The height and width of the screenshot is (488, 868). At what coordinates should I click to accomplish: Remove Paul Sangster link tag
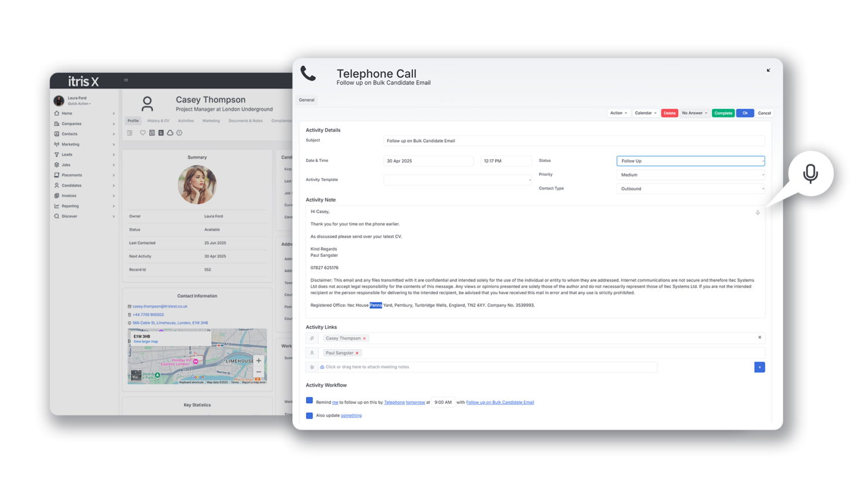(357, 353)
